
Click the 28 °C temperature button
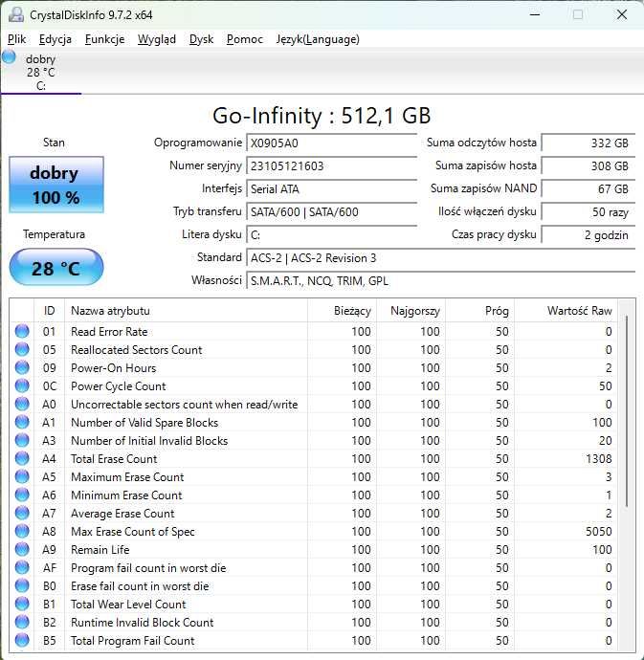coord(56,268)
